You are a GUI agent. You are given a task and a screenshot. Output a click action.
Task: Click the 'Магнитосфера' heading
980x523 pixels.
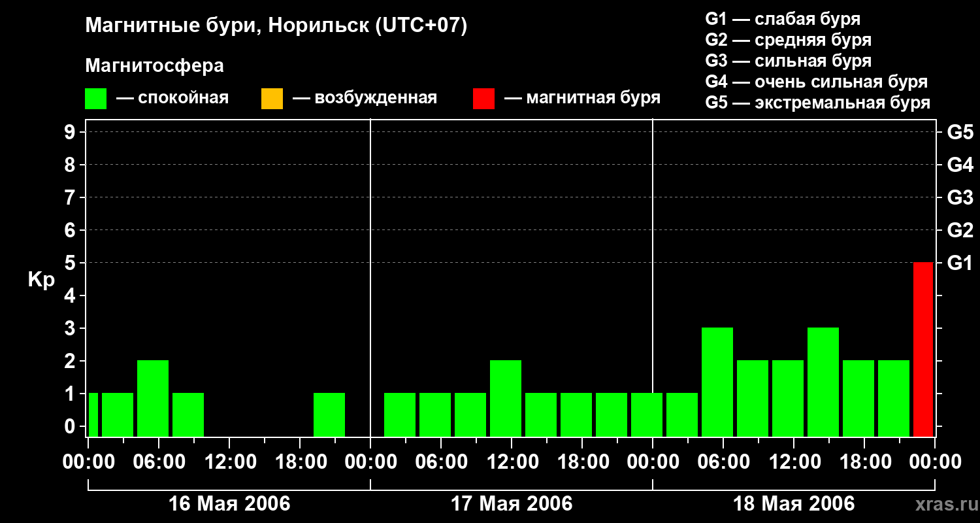point(155,66)
